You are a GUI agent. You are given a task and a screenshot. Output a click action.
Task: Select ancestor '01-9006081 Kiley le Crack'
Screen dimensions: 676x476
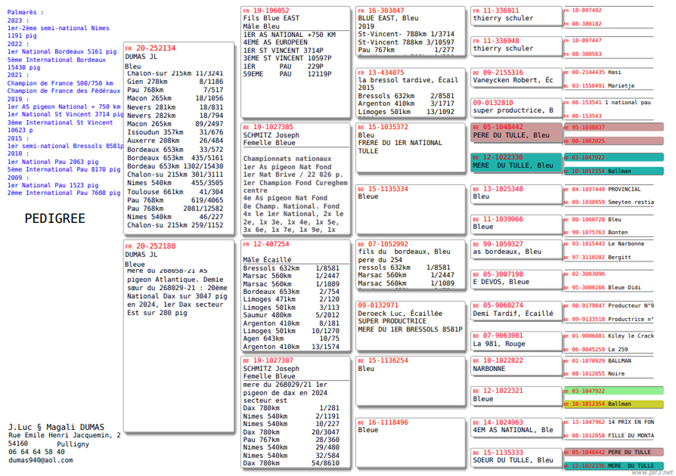(609, 336)
